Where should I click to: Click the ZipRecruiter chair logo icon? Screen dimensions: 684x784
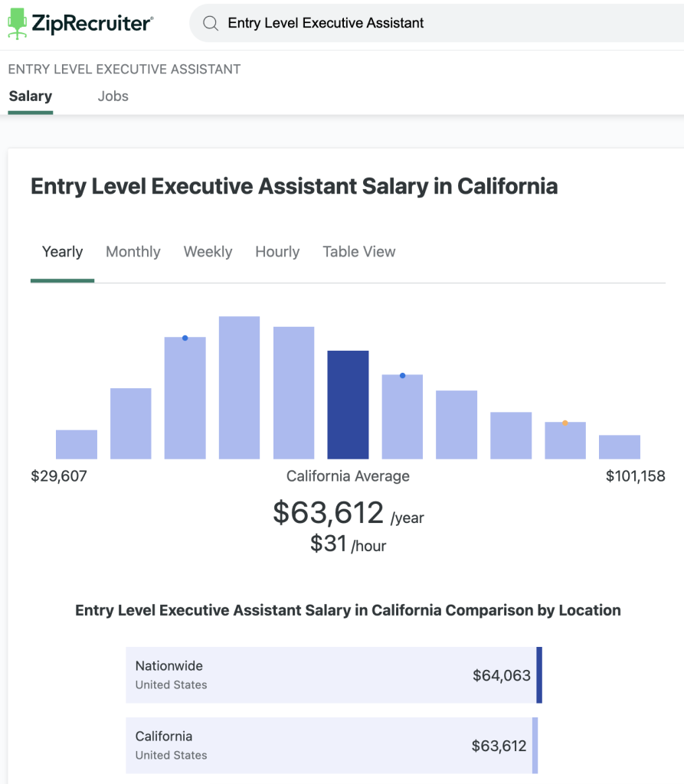tap(17, 24)
